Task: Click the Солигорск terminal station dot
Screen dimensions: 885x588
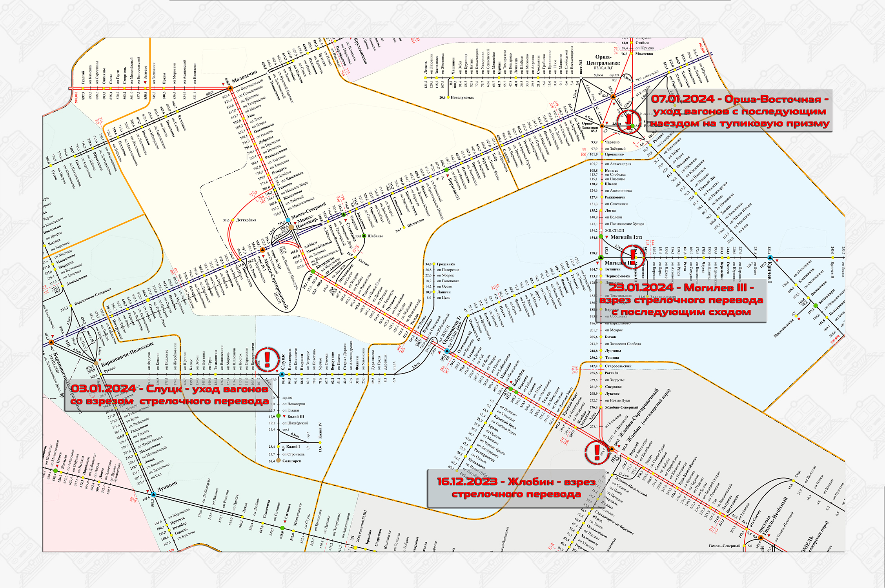Action: click(279, 461)
